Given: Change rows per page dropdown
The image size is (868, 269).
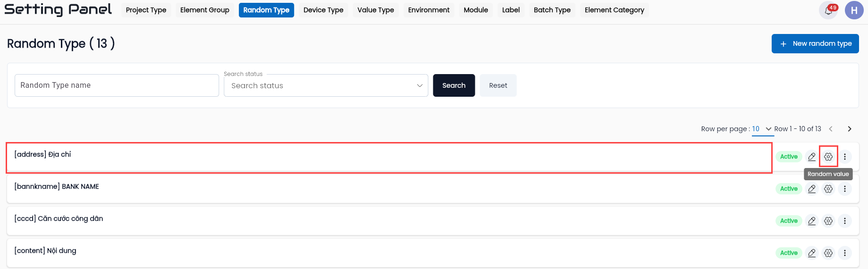Looking at the screenshot, I should point(762,129).
